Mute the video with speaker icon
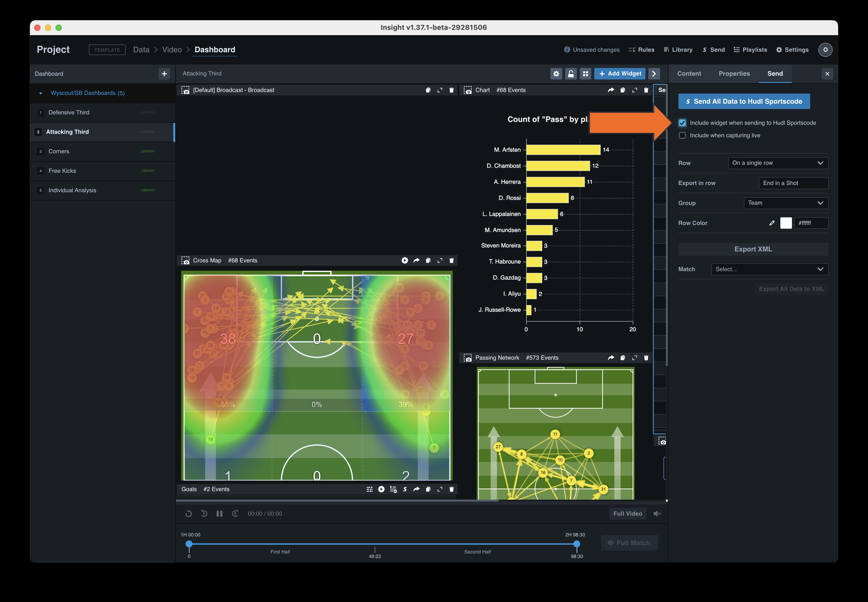Screen dimensions: 868x602 tap(657, 514)
